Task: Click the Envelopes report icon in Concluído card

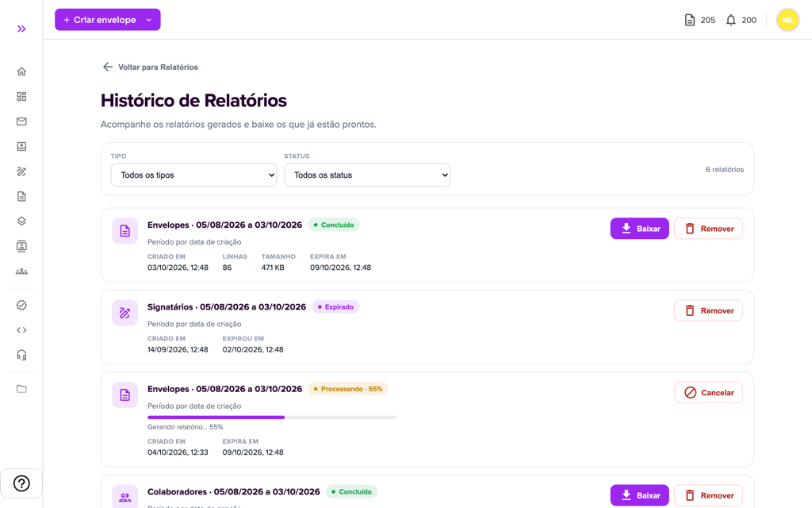Action: click(124, 231)
